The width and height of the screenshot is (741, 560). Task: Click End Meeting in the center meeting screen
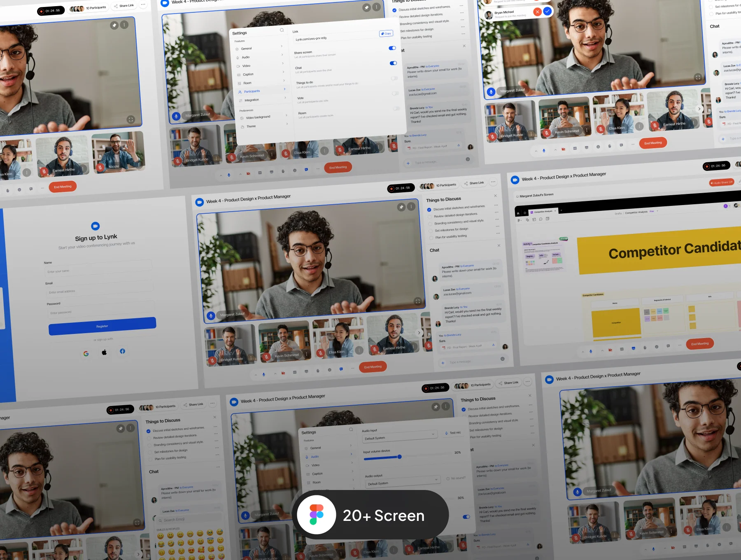(x=373, y=367)
